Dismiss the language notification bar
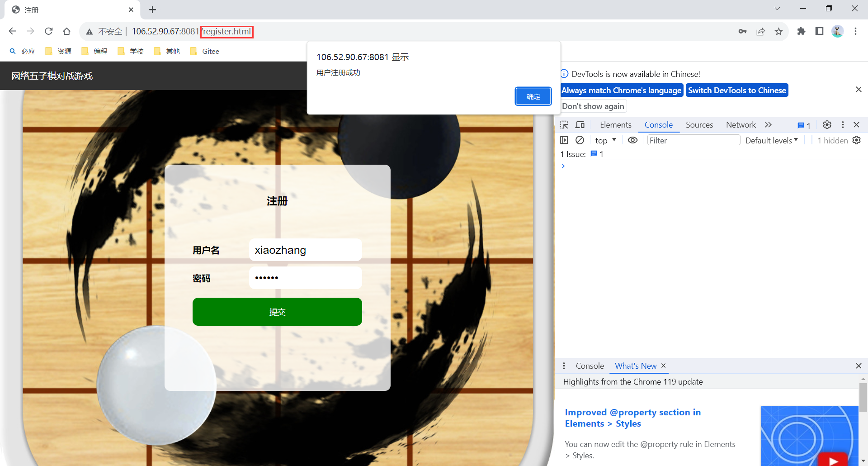The width and height of the screenshot is (868, 466). pos(859,90)
